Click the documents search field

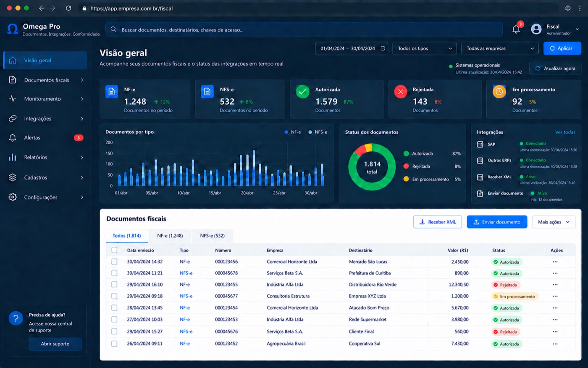point(304,29)
